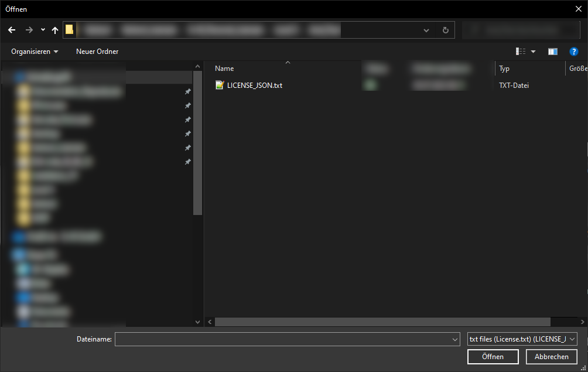Screen dimensions: 588x372
Task: Open more view options arrow
Action: (x=533, y=52)
